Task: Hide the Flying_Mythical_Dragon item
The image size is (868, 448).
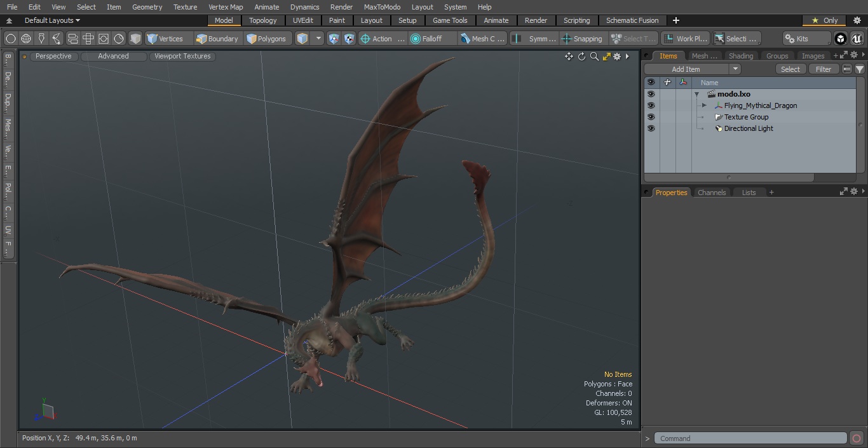Action: [x=651, y=105]
